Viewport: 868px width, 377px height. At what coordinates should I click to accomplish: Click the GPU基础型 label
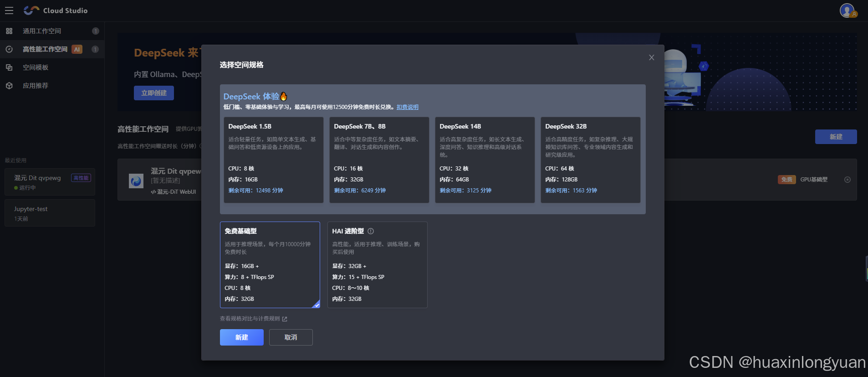click(814, 180)
